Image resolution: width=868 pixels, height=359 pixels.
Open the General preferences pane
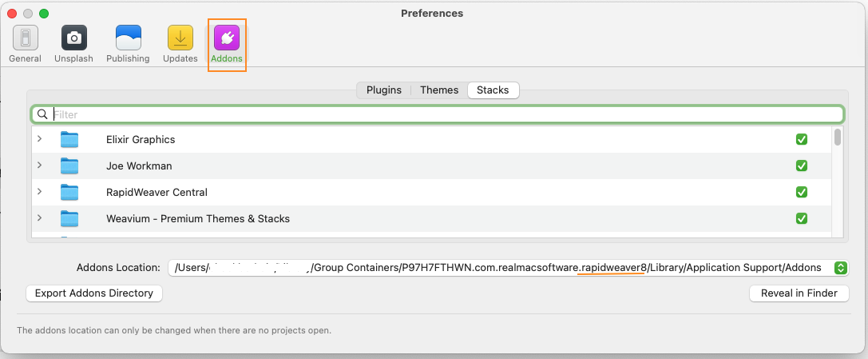pyautogui.click(x=25, y=38)
